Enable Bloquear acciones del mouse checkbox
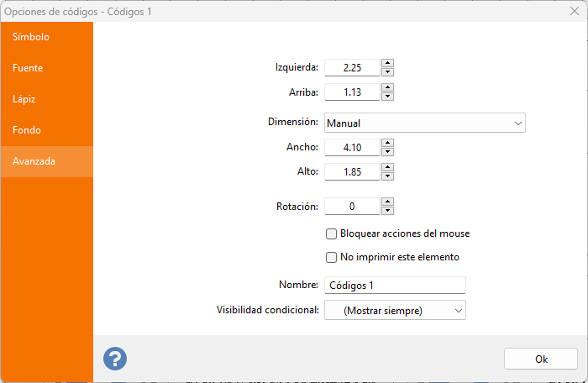This screenshot has height=383, width=588. [331, 233]
